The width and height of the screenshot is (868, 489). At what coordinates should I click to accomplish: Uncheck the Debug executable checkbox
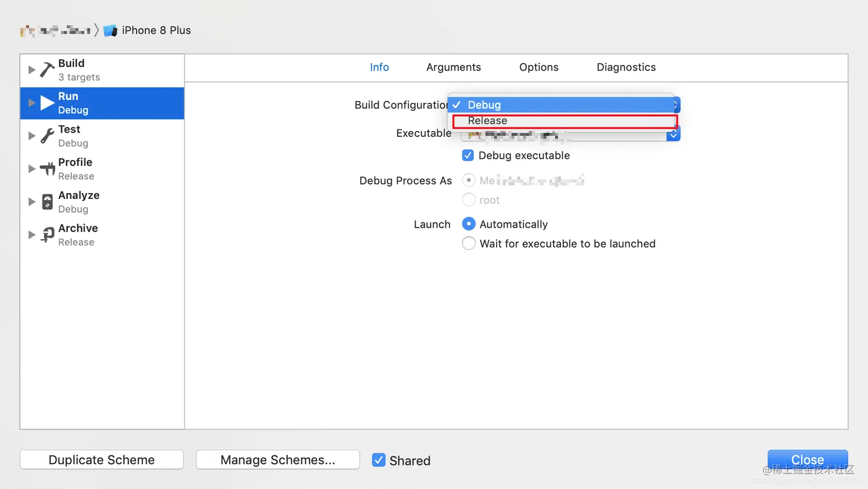468,155
